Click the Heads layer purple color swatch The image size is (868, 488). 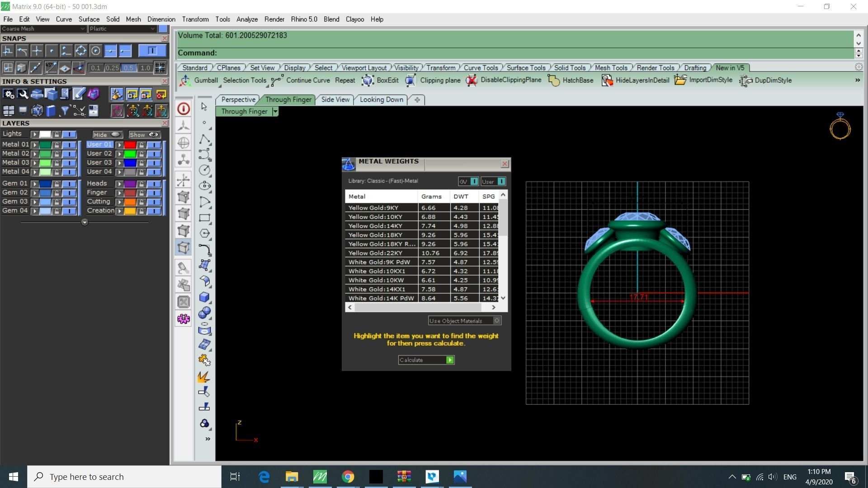coord(130,184)
